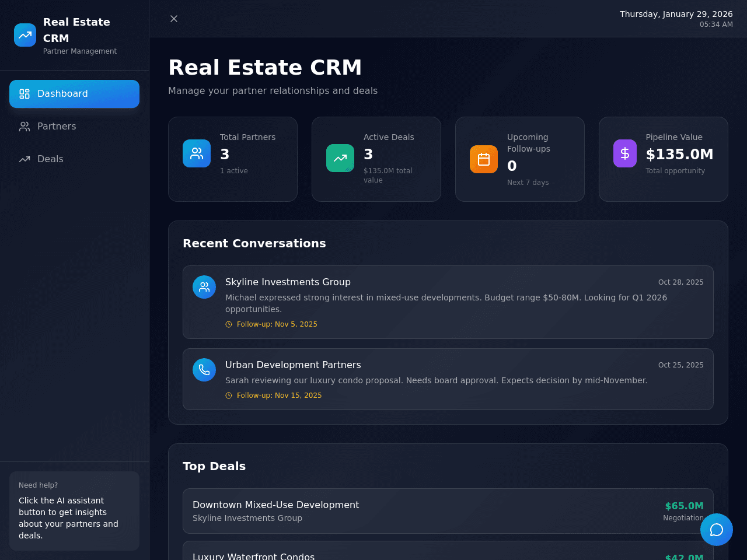Click the '$135.0M total value' text
This screenshot has height=560, width=747.
point(388,176)
